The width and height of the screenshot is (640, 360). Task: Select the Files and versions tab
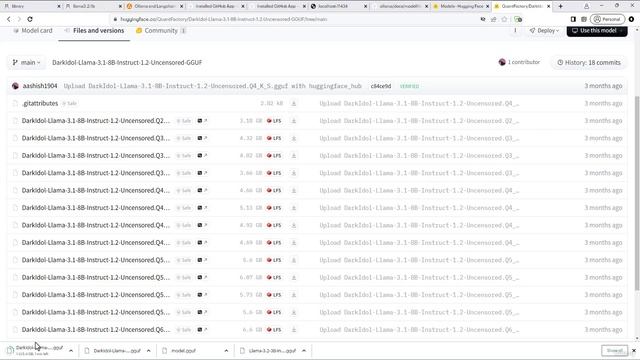pyautogui.click(x=94, y=31)
